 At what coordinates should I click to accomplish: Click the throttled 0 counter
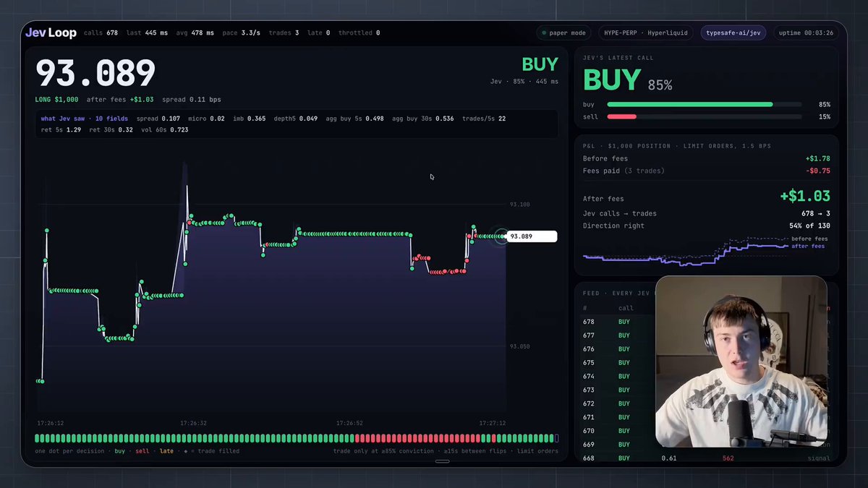(x=359, y=33)
